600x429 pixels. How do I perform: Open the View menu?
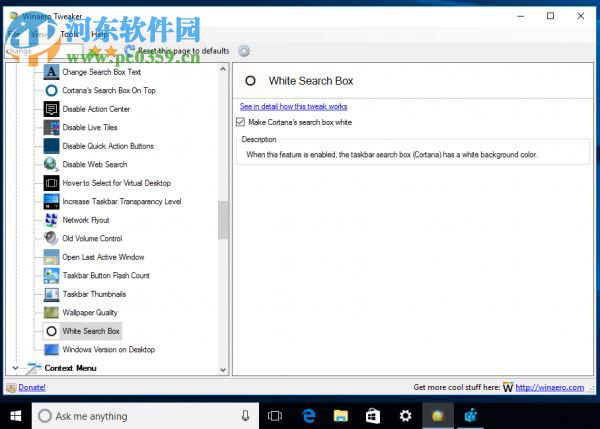(39, 34)
